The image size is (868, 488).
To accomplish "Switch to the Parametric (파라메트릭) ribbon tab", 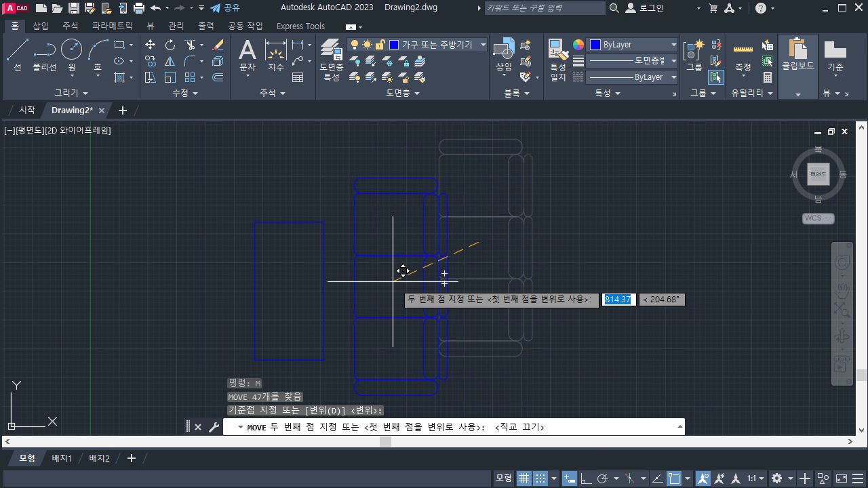I will tap(113, 26).
